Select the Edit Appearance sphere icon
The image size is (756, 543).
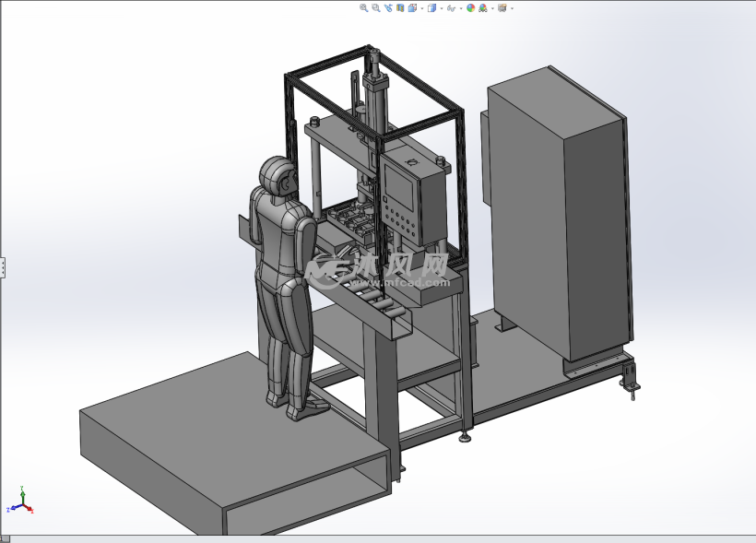click(x=469, y=7)
